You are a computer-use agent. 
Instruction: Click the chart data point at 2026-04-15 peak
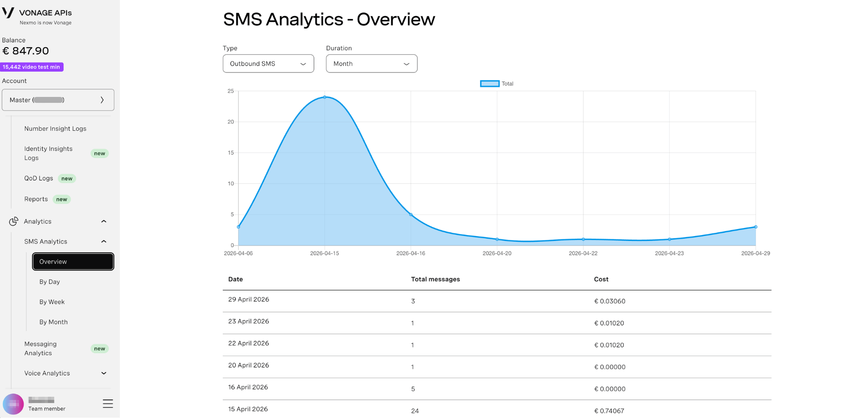325,97
